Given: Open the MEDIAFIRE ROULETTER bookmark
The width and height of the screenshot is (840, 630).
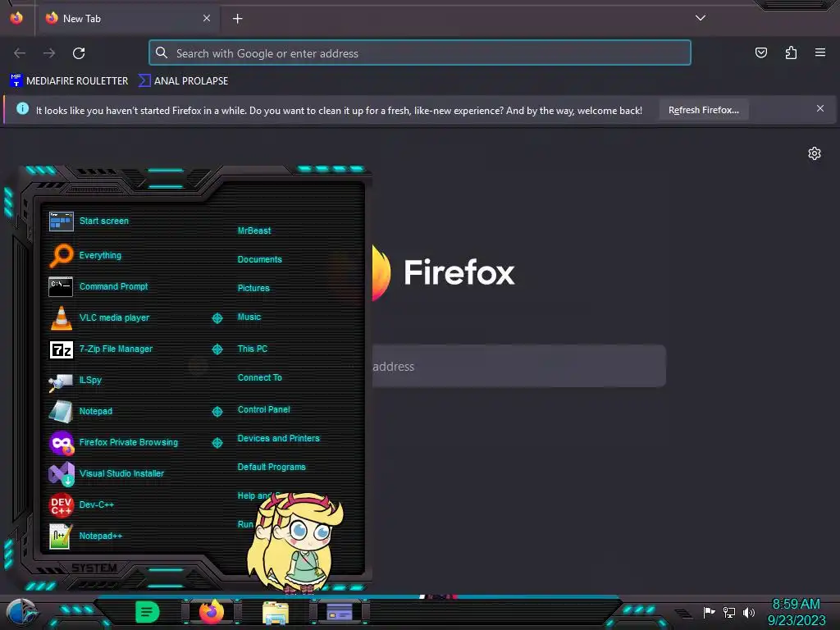Looking at the screenshot, I should pos(69,81).
